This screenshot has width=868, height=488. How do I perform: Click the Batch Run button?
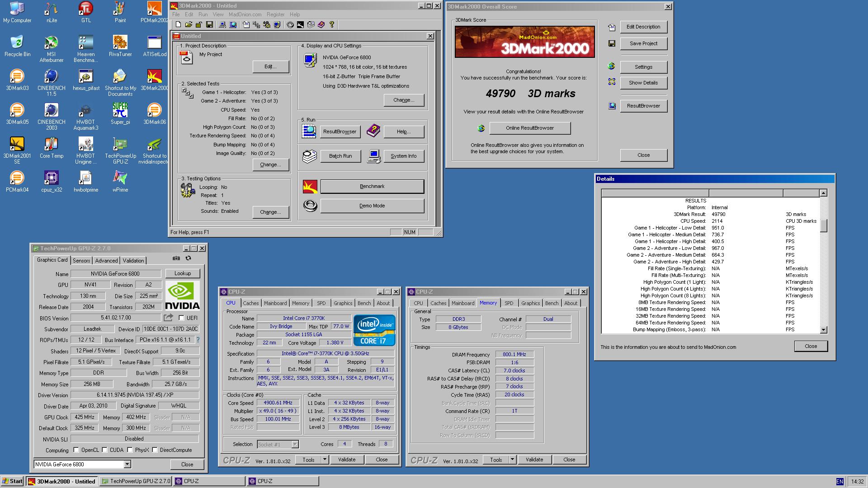pyautogui.click(x=340, y=156)
